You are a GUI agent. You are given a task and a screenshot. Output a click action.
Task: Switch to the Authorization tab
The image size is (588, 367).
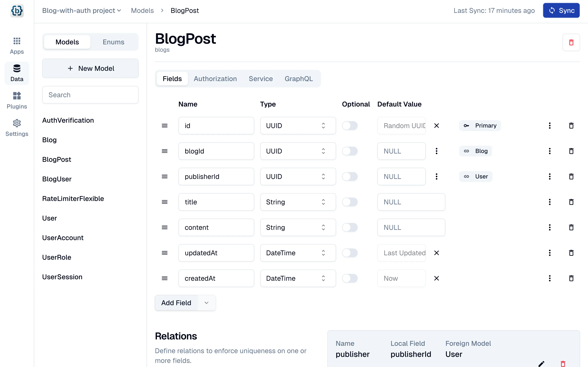pos(215,78)
